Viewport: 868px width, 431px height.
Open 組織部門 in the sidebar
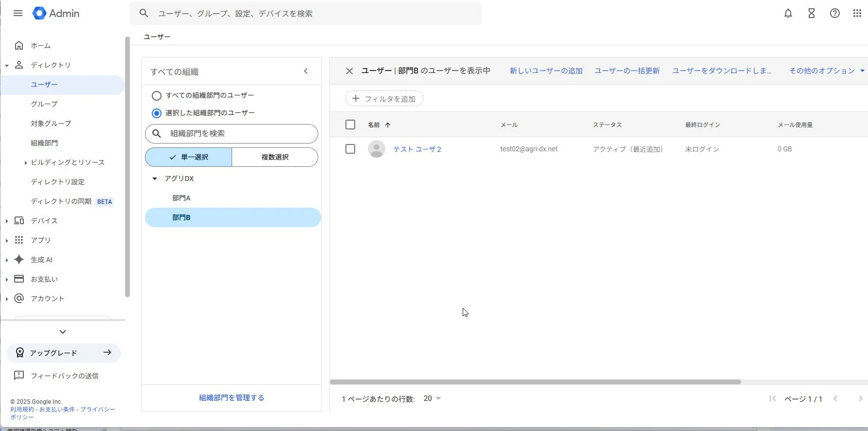pyautogui.click(x=44, y=143)
